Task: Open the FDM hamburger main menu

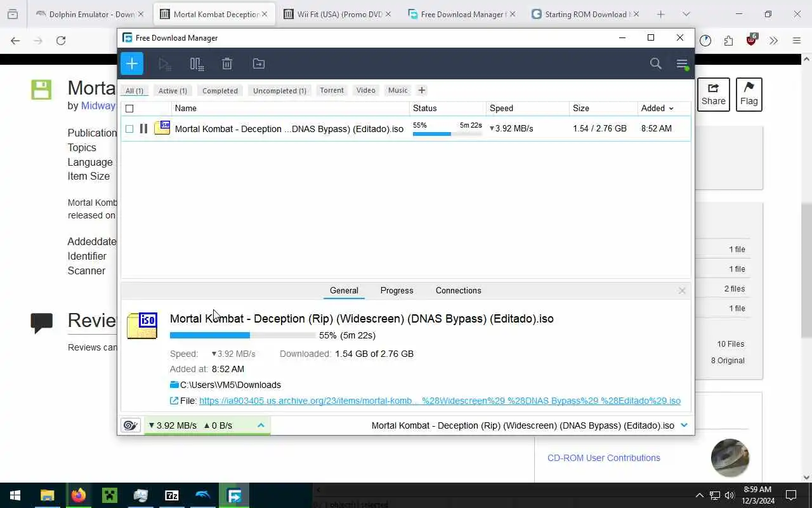Action: click(682, 63)
